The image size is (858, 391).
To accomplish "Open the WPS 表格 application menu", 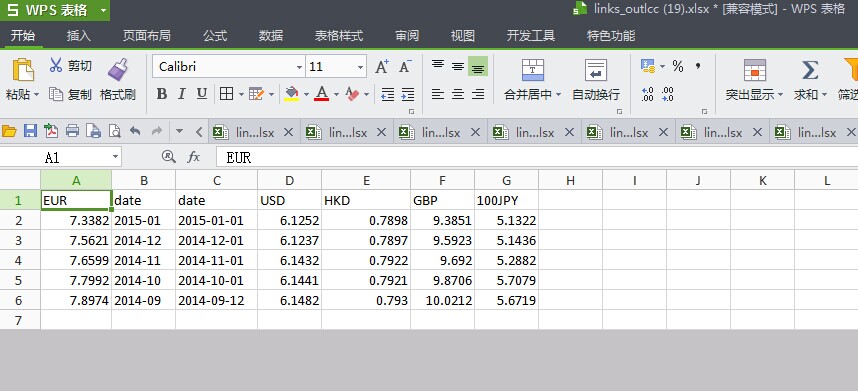I will 55,10.
